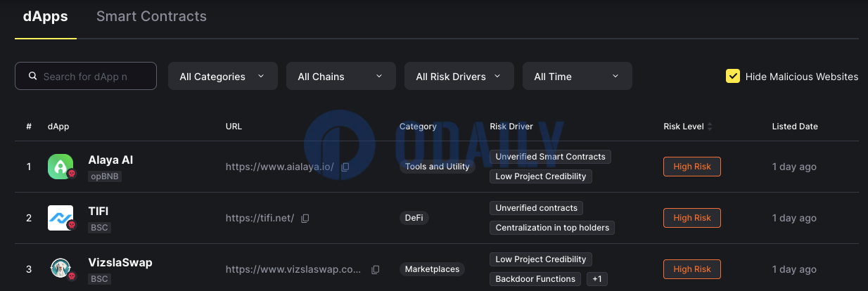The image size is (868, 291).
Task: Open the All Time filter dropdown
Action: point(577,76)
